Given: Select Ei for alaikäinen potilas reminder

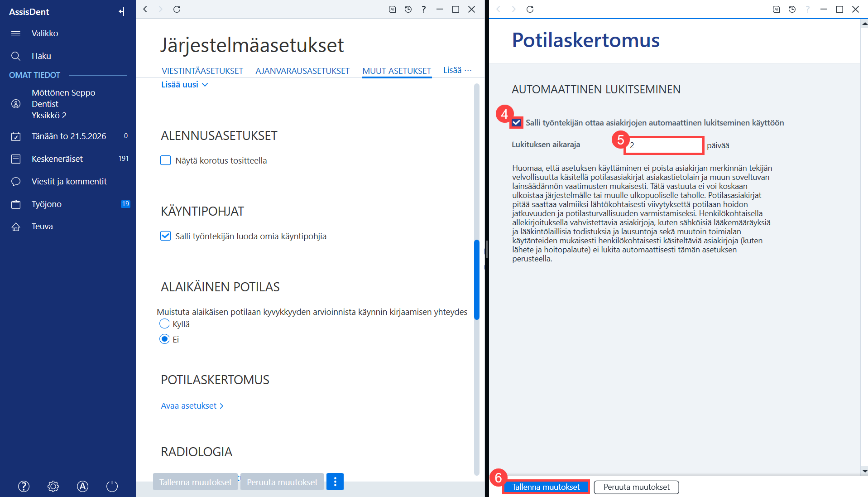Looking at the screenshot, I should [164, 339].
